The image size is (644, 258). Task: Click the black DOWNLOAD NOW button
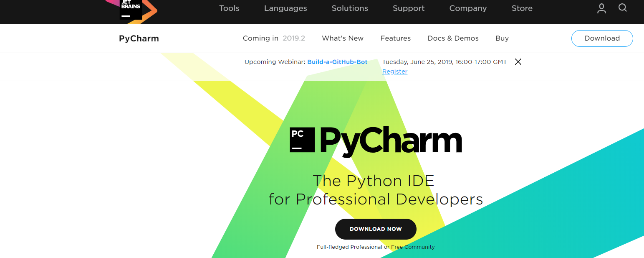(376, 229)
